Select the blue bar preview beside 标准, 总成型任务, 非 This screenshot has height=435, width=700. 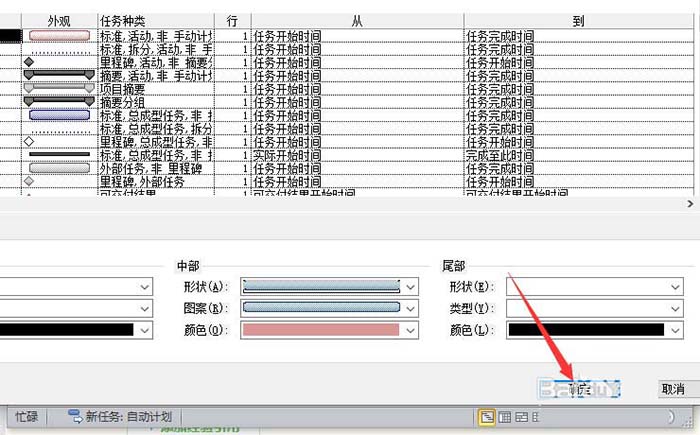coord(59,115)
